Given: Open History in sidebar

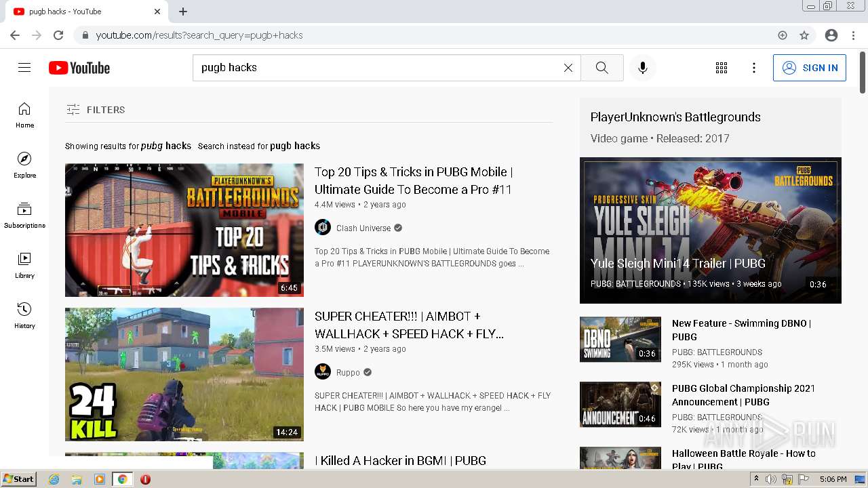Looking at the screenshot, I should tap(24, 316).
